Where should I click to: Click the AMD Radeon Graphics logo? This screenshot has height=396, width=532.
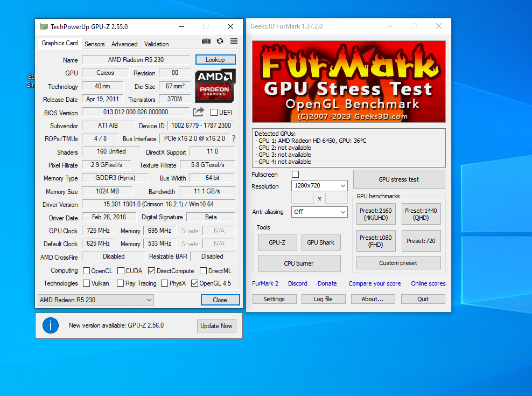pos(215,86)
